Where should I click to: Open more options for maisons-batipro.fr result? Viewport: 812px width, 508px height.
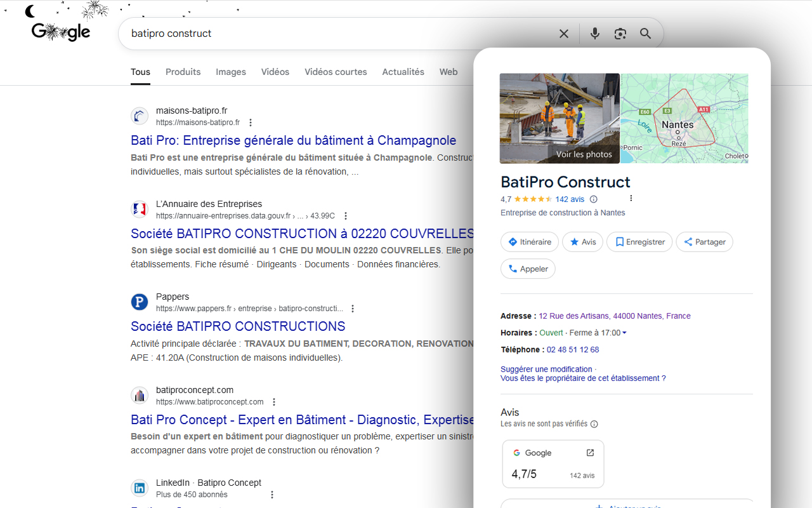pos(251,123)
